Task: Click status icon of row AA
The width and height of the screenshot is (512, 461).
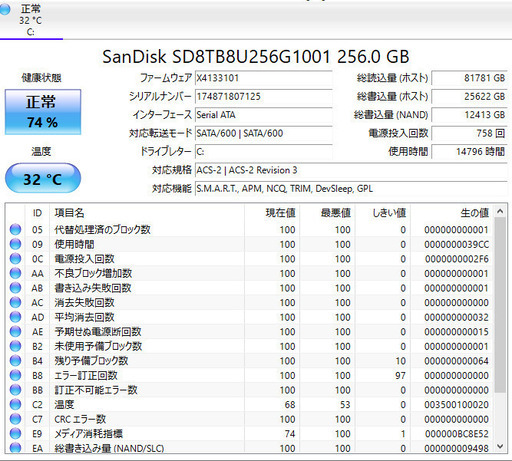Action: point(15,273)
